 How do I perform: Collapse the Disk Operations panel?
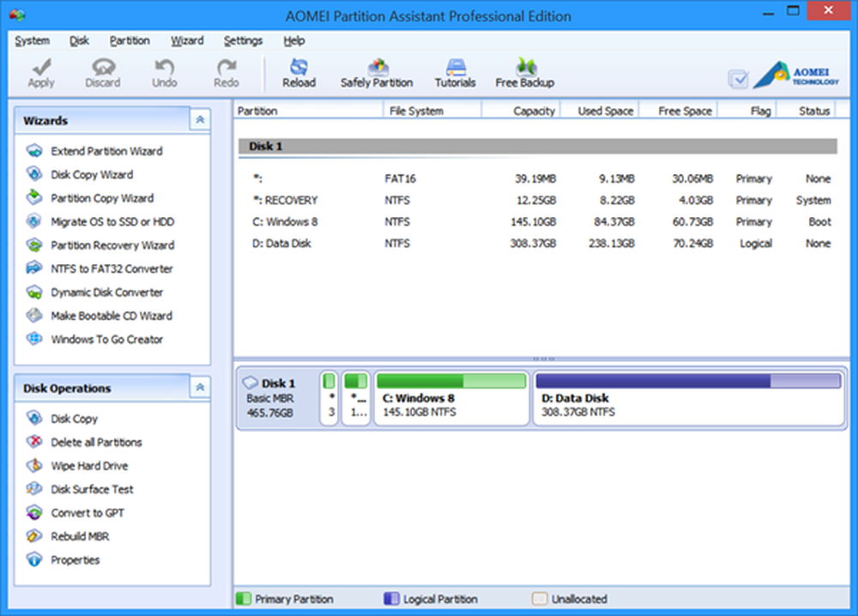(200, 389)
